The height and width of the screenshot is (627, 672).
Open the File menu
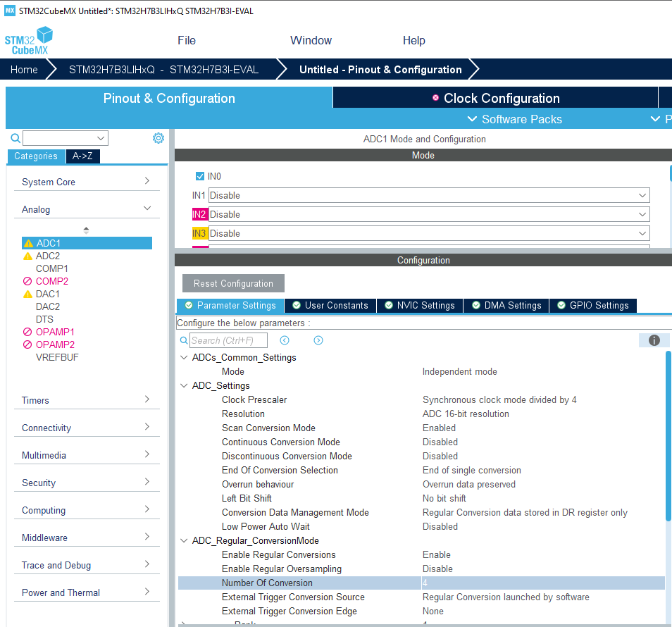click(187, 40)
